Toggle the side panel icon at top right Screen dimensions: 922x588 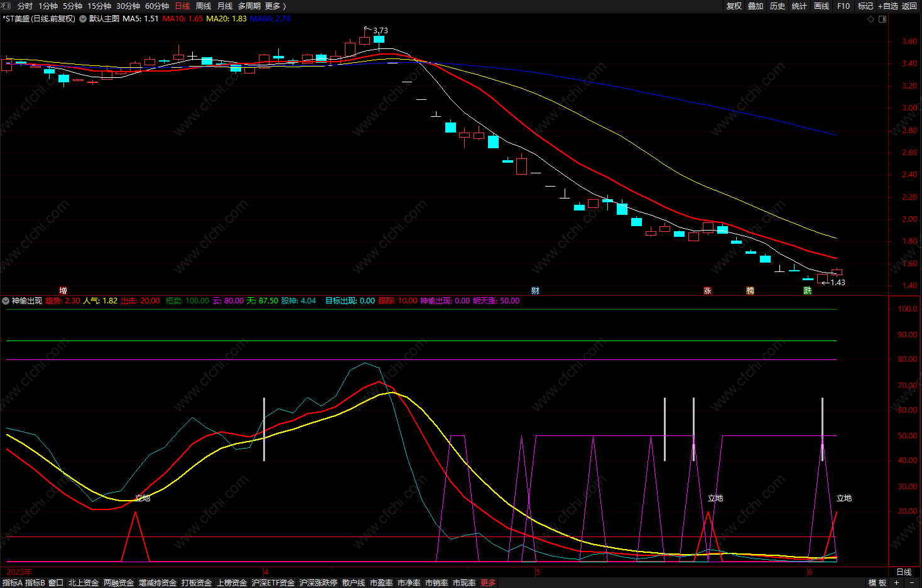pos(882,19)
